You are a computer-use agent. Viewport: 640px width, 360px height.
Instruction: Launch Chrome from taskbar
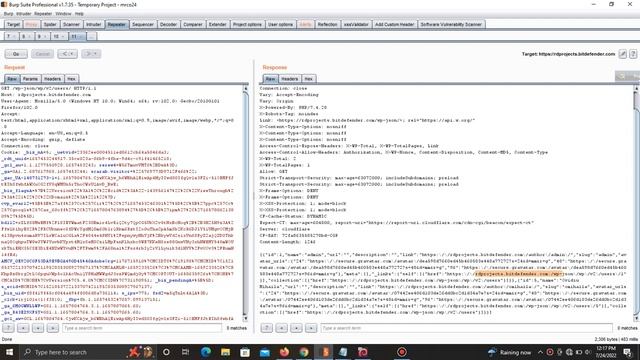[304, 352]
